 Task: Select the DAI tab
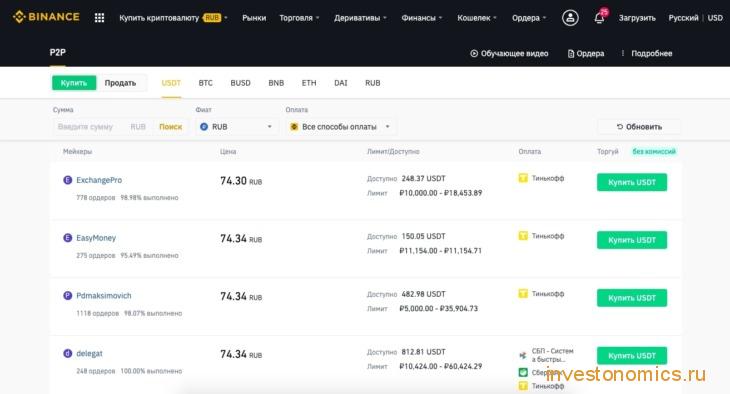340,83
